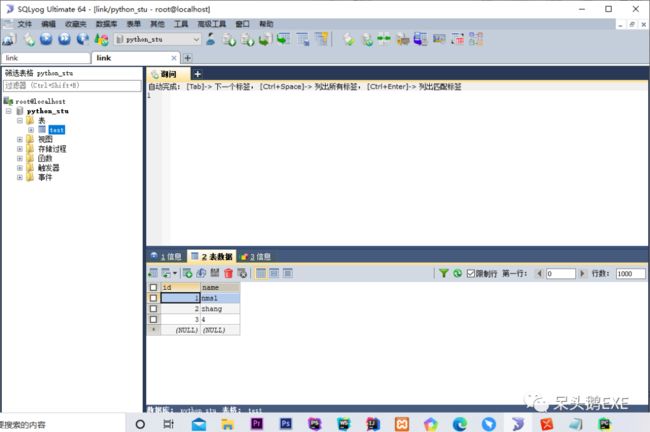Viewport: 650px width, 432px height.
Task: Click the execute query play icon
Action: coord(46,39)
